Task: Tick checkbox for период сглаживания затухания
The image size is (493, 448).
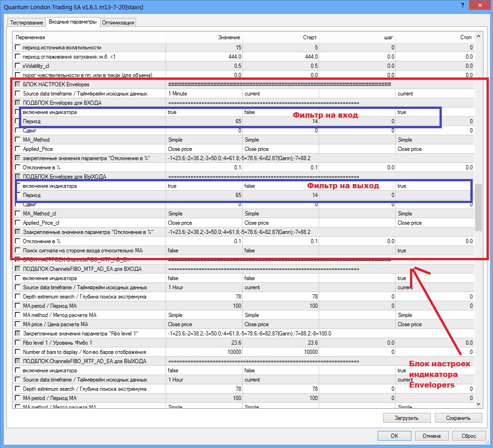Action: pyautogui.click(x=18, y=56)
